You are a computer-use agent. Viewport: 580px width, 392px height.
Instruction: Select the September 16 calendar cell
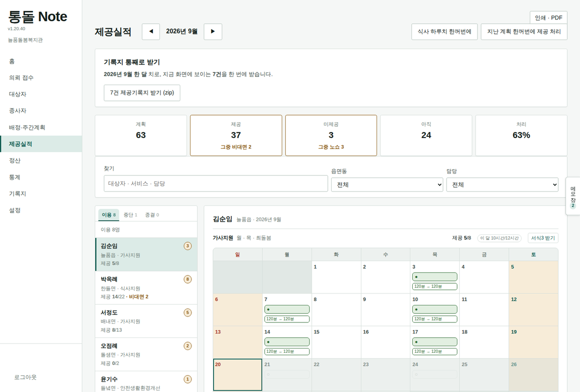(385, 342)
